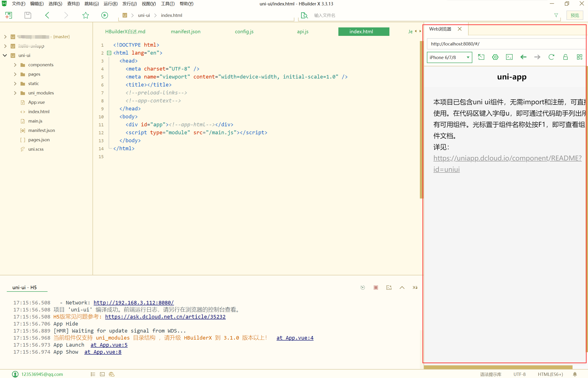Stop the running uni-ui H5 console

click(376, 288)
